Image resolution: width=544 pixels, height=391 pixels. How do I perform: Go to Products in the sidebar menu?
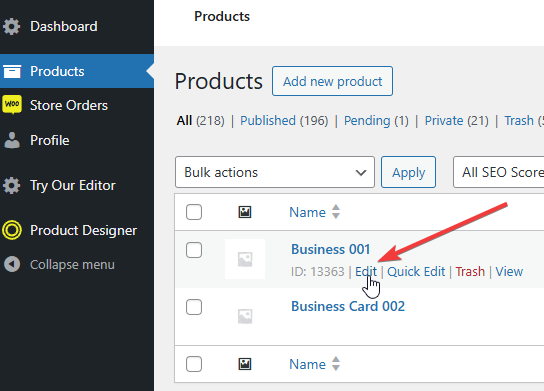pos(57,71)
